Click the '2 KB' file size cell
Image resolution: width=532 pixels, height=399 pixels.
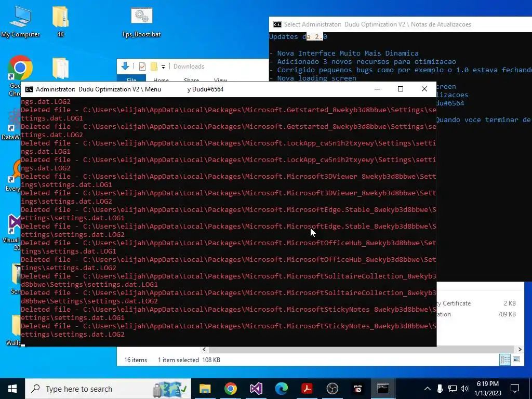tap(510, 303)
